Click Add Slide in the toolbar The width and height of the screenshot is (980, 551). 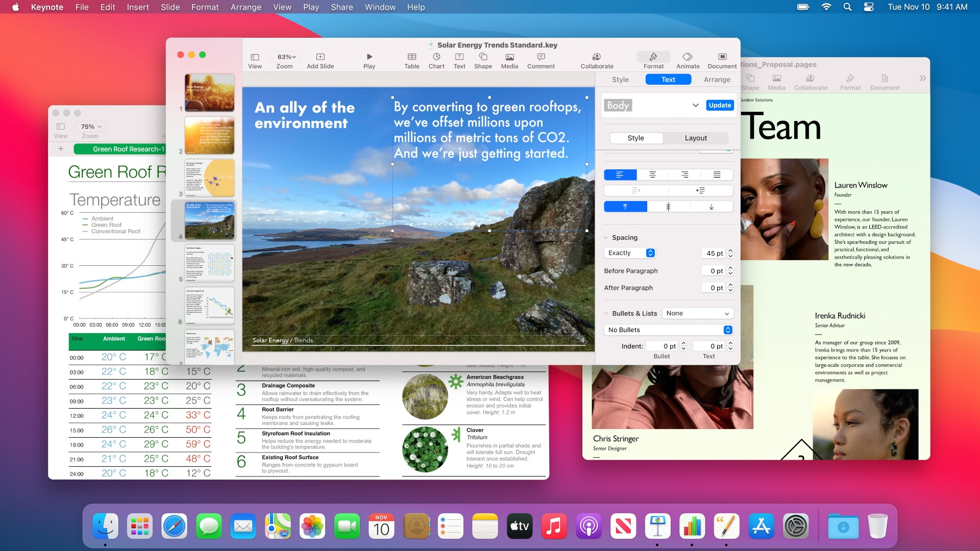(x=321, y=60)
